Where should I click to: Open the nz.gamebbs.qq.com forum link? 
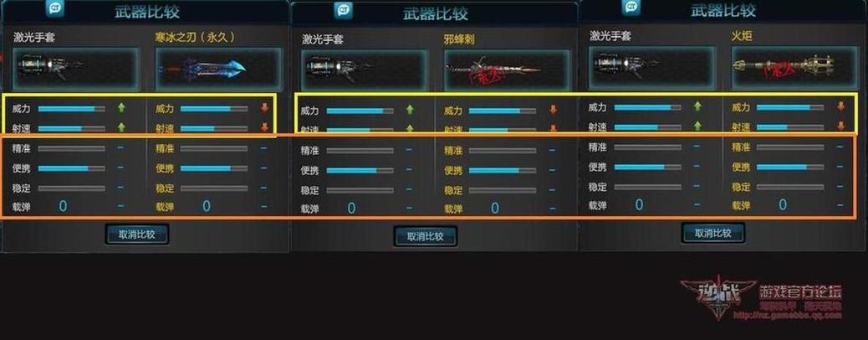coord(787,316)
